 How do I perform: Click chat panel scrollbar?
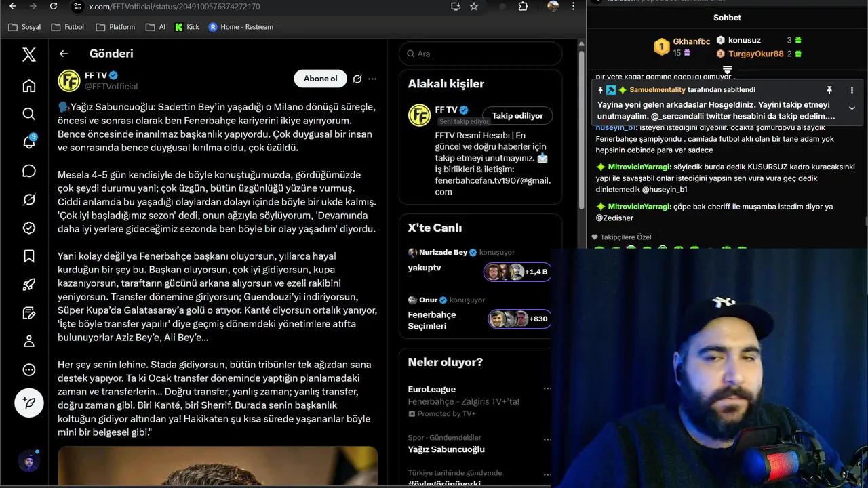coord(865,221)
